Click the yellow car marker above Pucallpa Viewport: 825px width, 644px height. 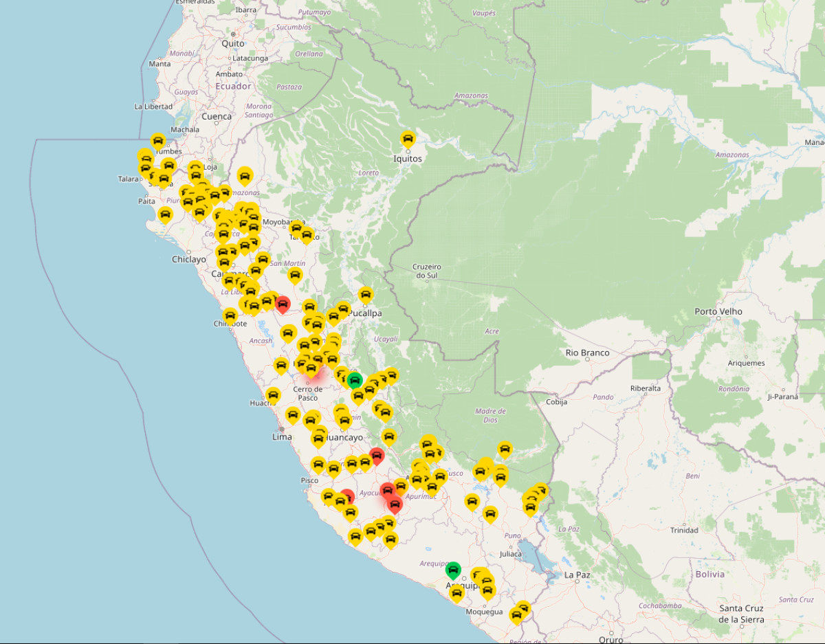366,296
